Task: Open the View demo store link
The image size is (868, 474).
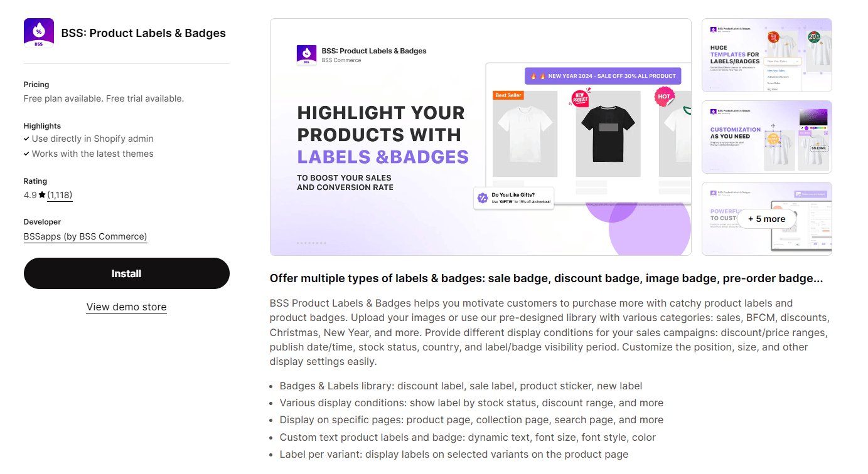Action: tap(126, 307)
